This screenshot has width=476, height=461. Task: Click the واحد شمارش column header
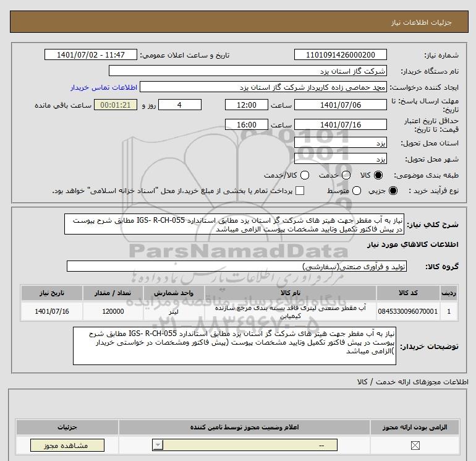click(174, 293)
